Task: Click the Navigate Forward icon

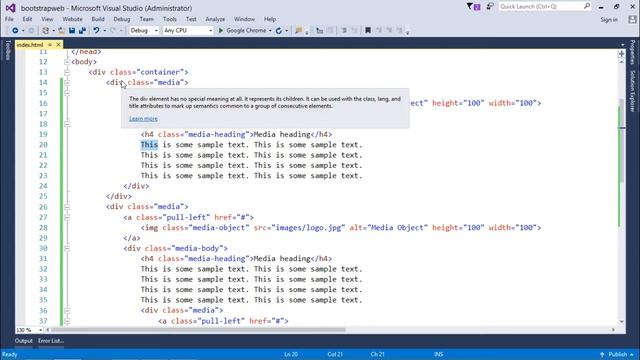Action: (x=31, y=31)
